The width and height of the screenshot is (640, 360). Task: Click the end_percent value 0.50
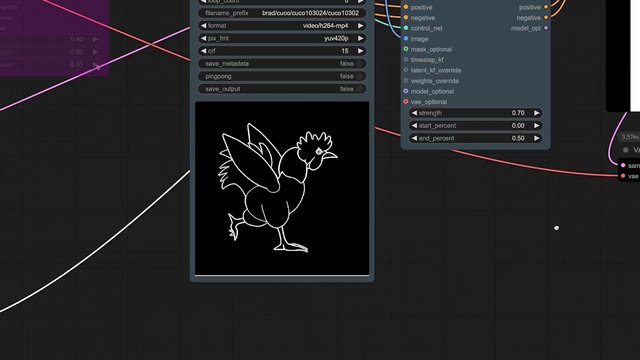pyautogui.click(x=518, y=138)
